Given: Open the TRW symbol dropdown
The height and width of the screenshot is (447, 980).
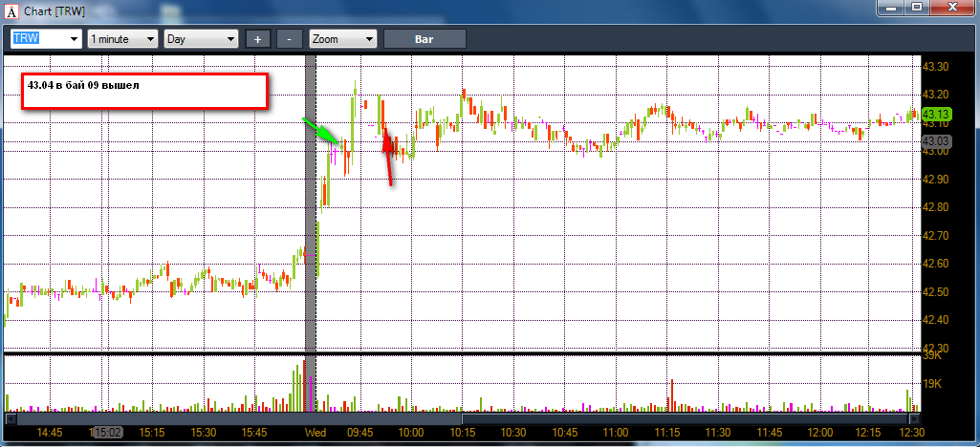Looking at the screenshot, I should pos(47,39).
